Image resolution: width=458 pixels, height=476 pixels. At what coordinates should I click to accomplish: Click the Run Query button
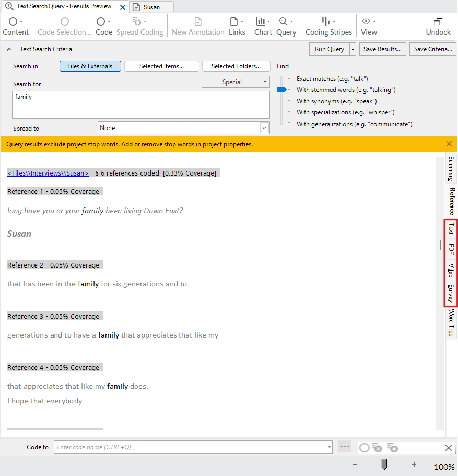tap(330, 49)
